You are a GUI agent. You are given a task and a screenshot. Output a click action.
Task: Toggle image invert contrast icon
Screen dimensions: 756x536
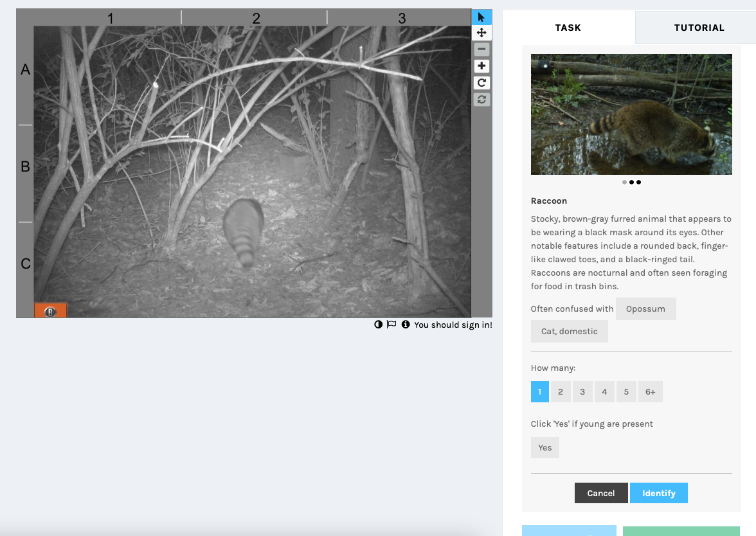point(378,325)
